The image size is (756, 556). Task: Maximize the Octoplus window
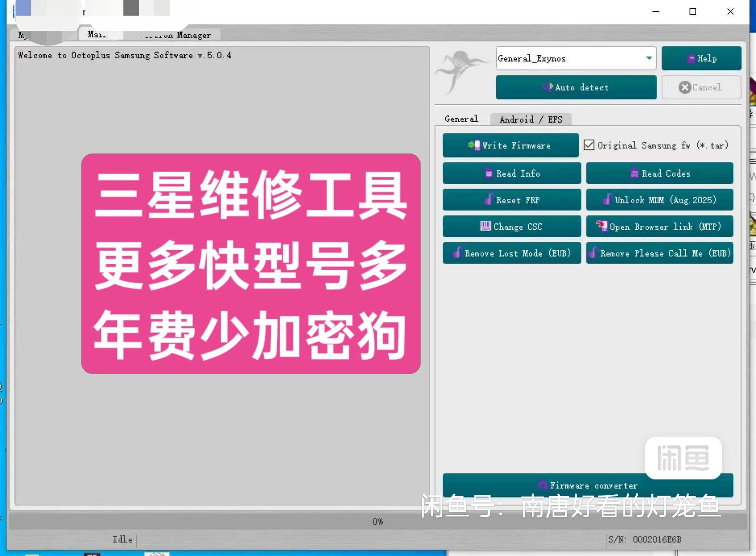[x=693, y=12]
